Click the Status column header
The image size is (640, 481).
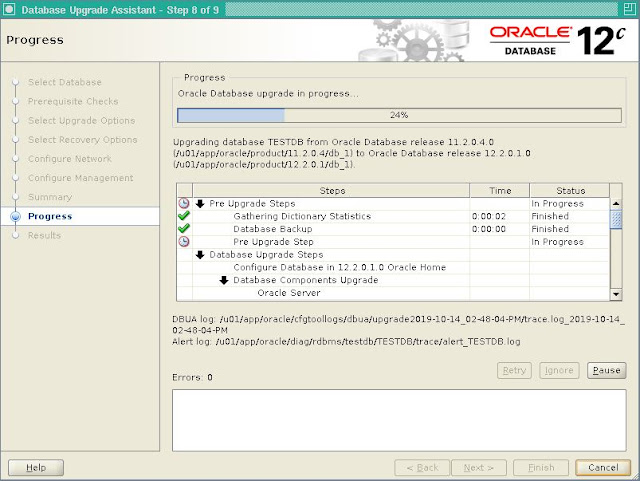click(570, 191)
